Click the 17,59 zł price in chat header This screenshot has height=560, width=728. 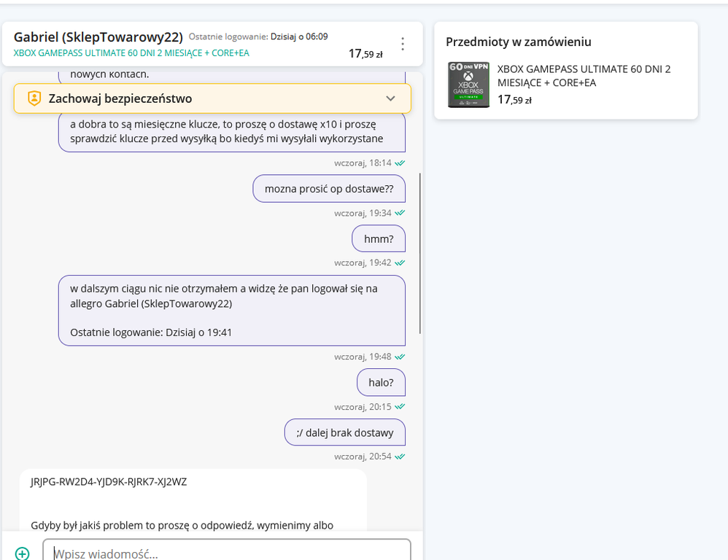(365, 54)
